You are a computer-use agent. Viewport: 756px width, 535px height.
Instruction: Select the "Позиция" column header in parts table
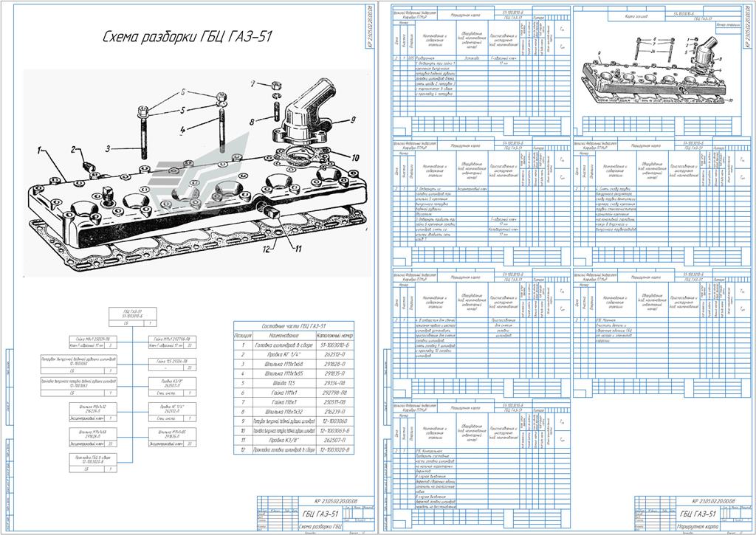click(243, 336)
